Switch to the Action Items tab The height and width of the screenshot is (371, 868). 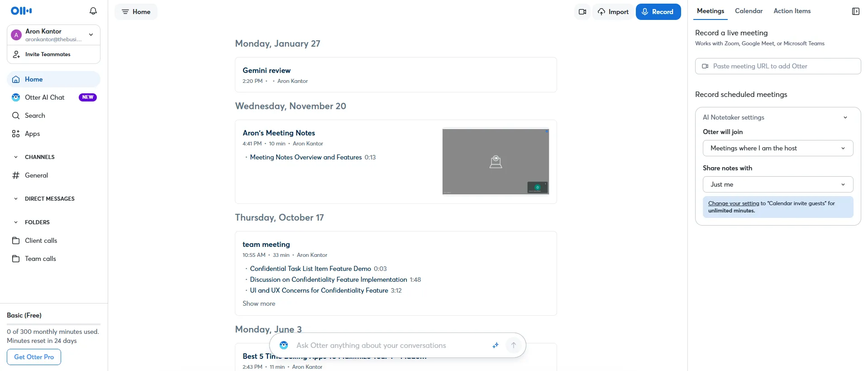[792, 11]
